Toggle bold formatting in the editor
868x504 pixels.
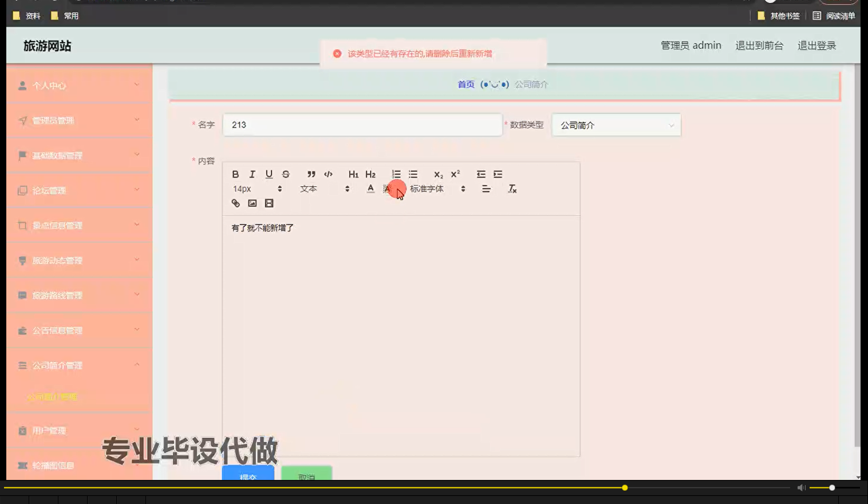click(235, 174)
